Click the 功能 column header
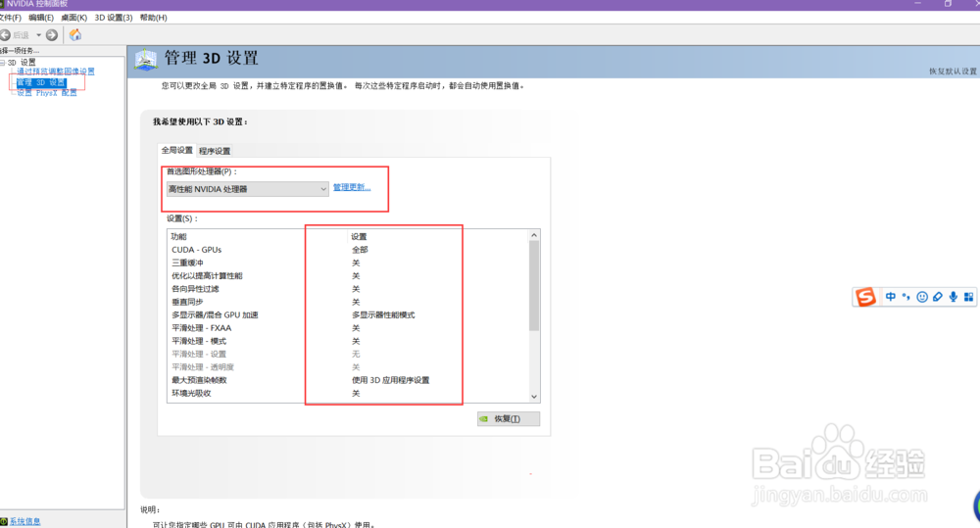This screenshot has height=528, width=980. coord(178,236)
